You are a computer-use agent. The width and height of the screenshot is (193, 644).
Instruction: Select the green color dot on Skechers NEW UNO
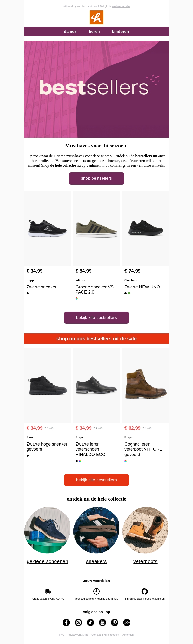point(129,293)
